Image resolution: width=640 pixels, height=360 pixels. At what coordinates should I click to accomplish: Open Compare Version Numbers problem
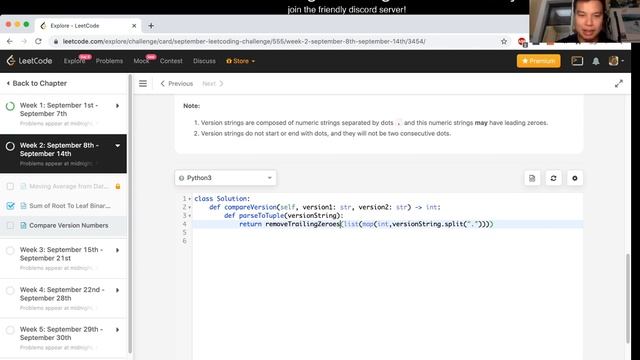[69, 225]
